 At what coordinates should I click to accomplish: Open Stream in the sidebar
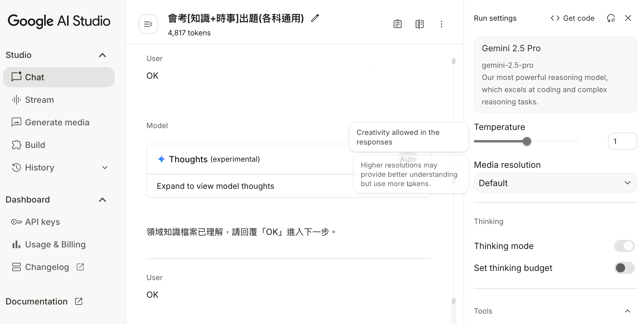(x=59, y=100)
